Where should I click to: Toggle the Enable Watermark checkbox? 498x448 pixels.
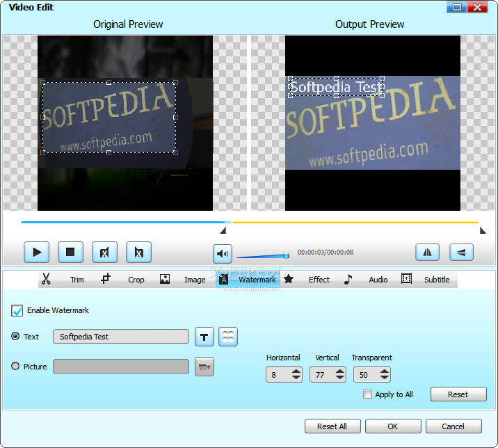tap(17, 310)
